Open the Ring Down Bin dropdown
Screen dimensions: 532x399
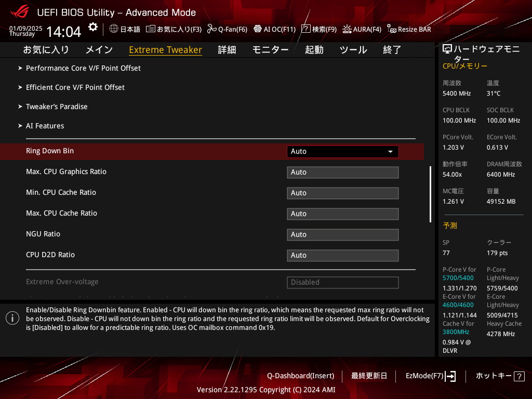[342, 152]
